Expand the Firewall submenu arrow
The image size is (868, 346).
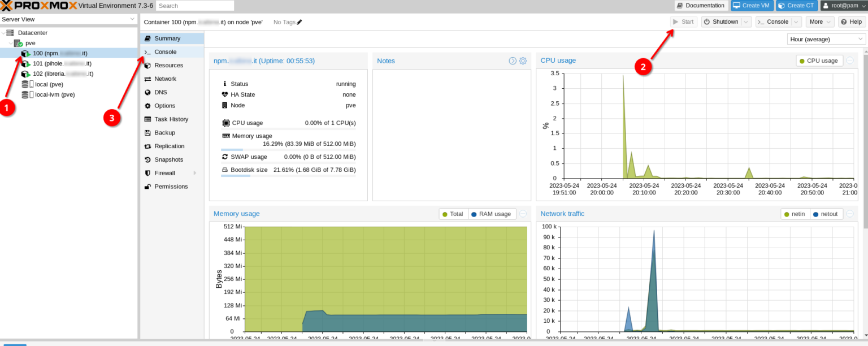pyautogui.click(x=195, y=173)
